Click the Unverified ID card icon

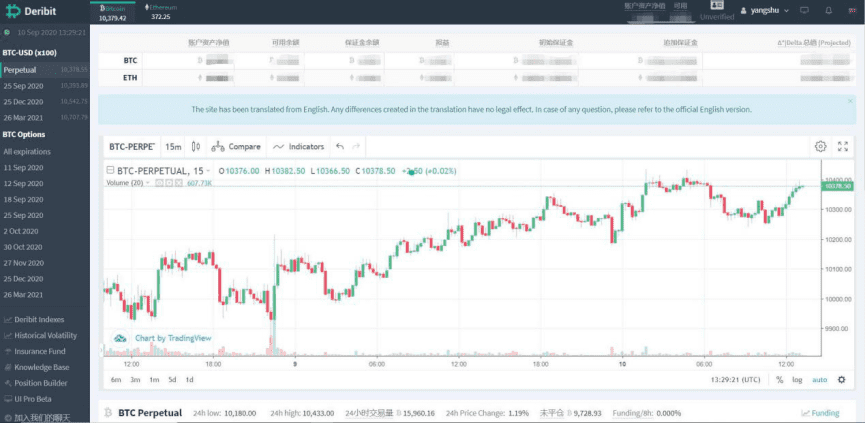pyautogui.click(x=717, y=6)
